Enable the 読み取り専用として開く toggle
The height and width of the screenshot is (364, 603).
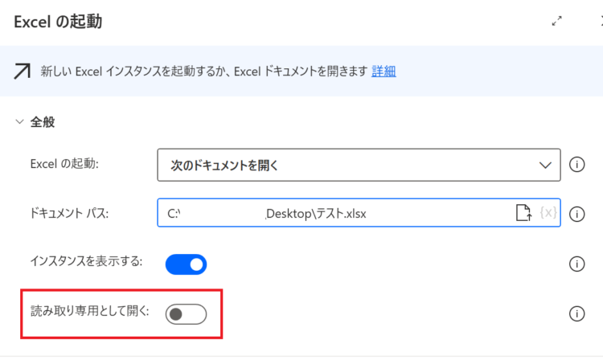pyautogui.click(x=187, y=314)
